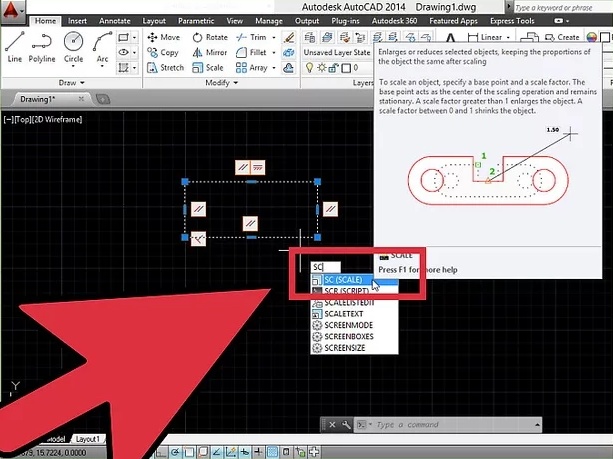Click the command line wrench customize icon

click(x=346, y=424)
